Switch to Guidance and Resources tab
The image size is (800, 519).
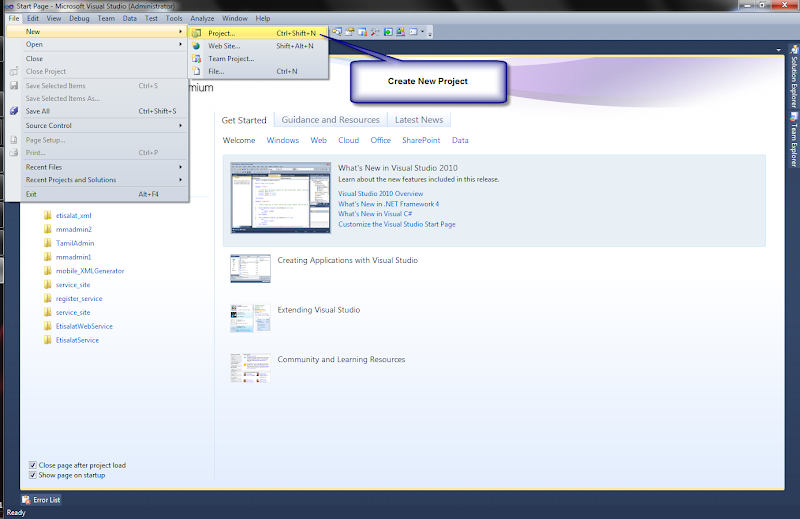pos(331,120)
